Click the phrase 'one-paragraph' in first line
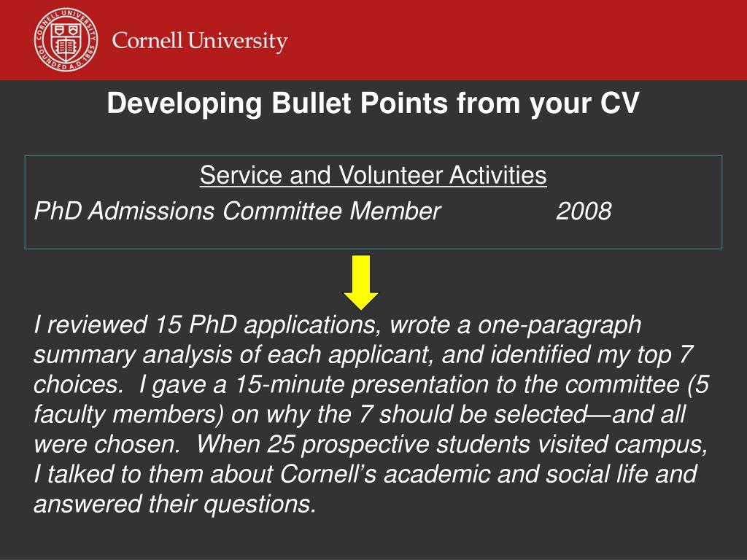747x560 pixels. pyautogui.click(x=560, y=326)
